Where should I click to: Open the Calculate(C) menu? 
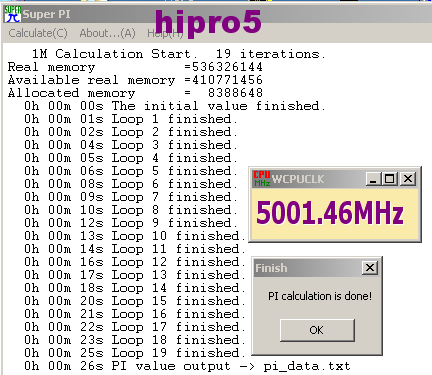pyautogui.click(x=38, y=33)
